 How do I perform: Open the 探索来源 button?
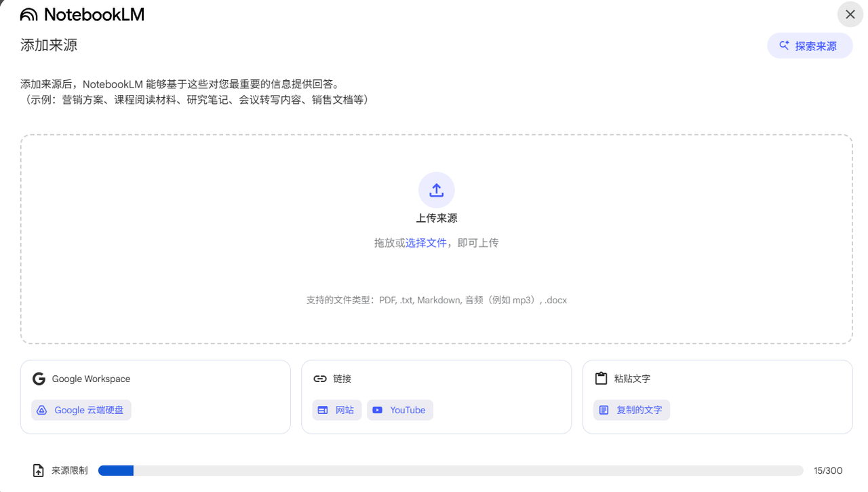pyautogui.click(x=810, y=45)
